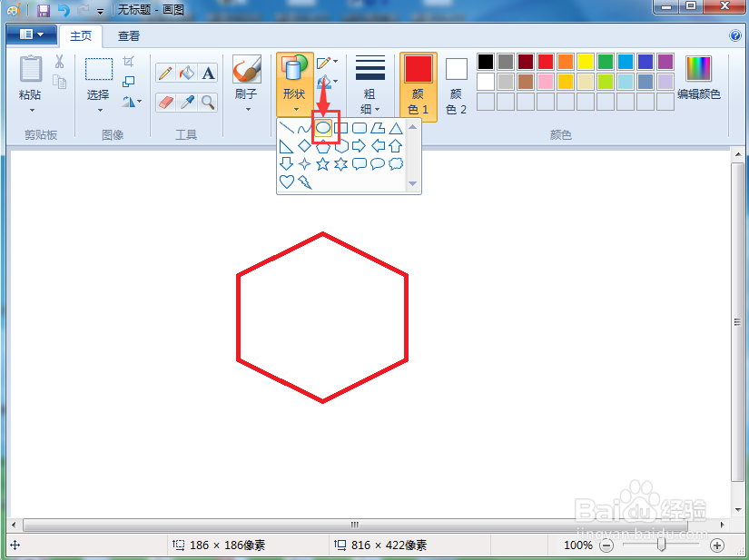Expand the Paste (粘贴) dropdown arrow
Viewport: 749px width, 560px height.
[32, 111]
